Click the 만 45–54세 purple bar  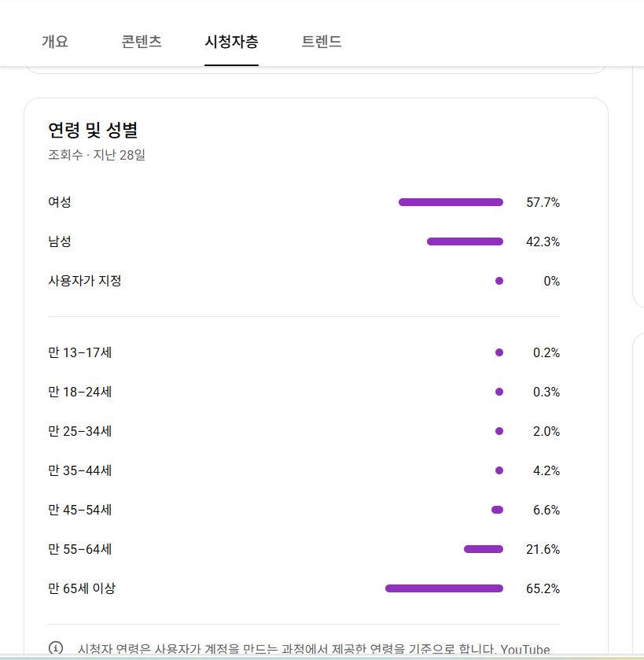[497, 510]
